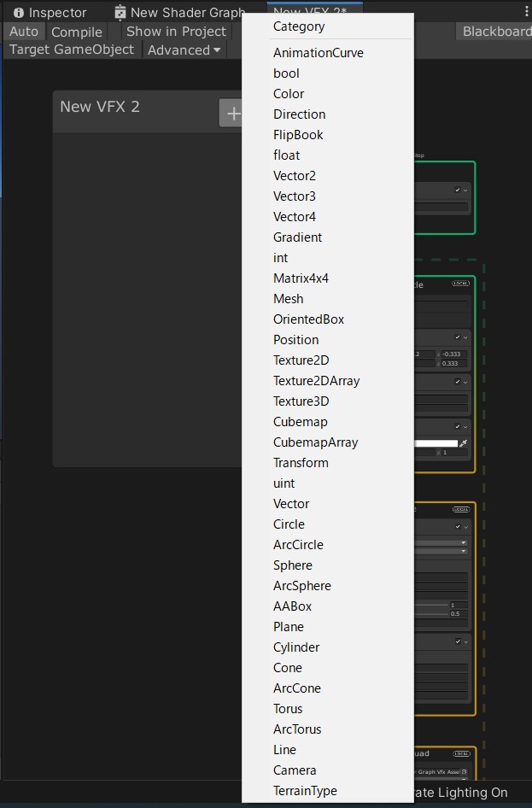Screen dimensions: 532x808
Task: Select Position property type
Action: (328, 340)
